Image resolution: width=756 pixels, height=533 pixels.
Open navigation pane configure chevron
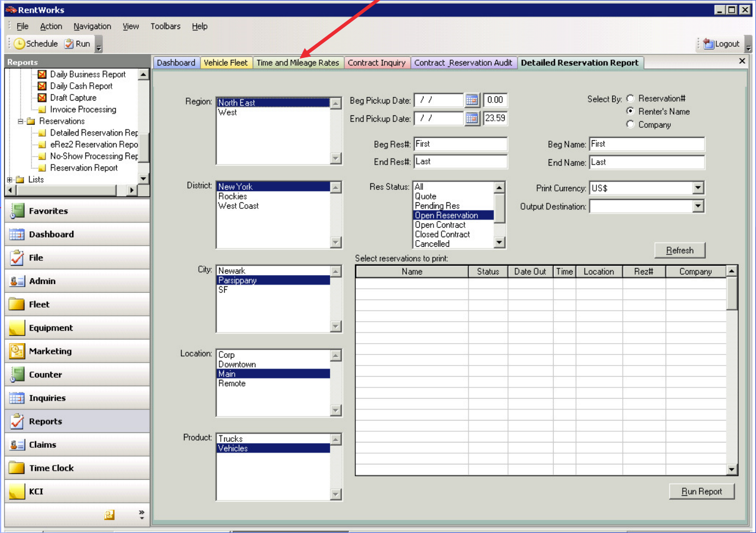point(141,515)
